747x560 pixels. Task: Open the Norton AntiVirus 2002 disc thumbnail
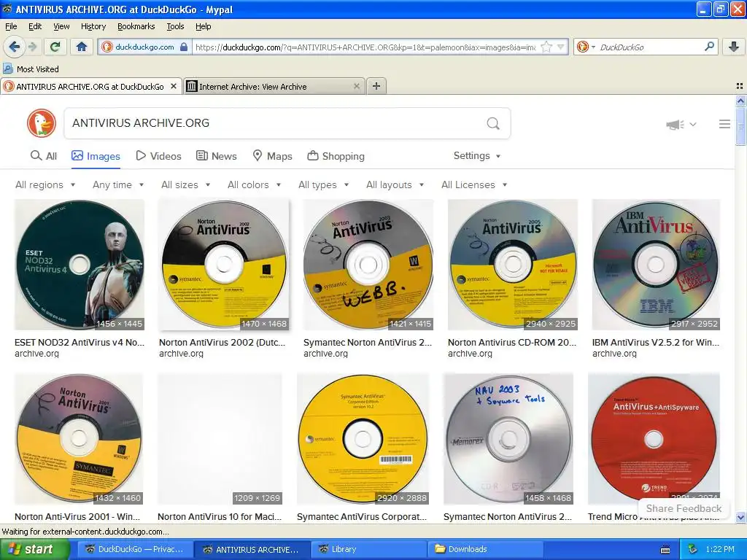point(224,265)
